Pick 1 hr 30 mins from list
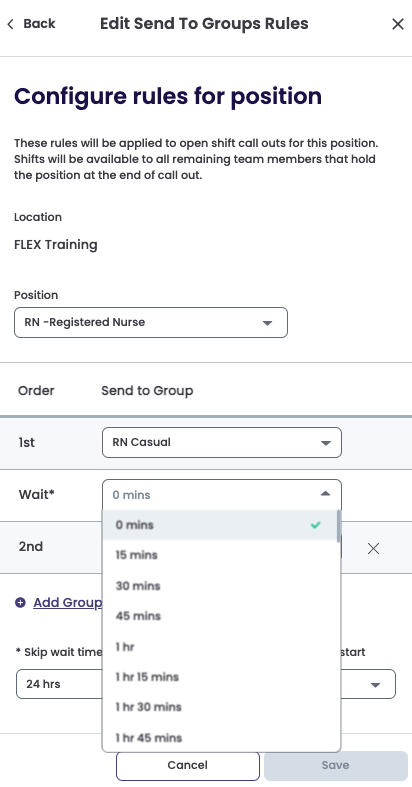 click(x=221, y=707)
